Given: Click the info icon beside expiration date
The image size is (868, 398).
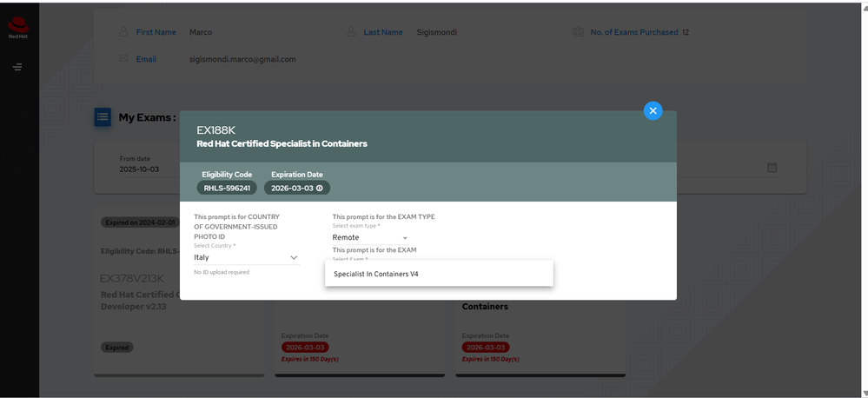Looking at the screenshot, I should point(320,188).
